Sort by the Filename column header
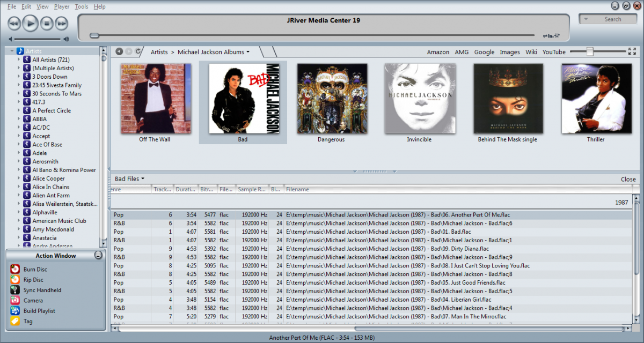Viewport: 644px width, 343px height. coord(458,189)
